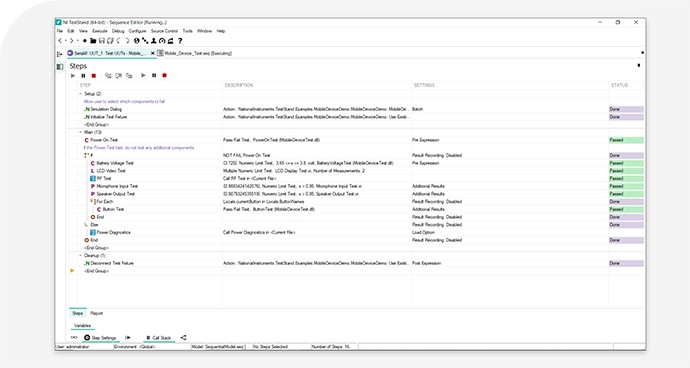This screenshot has height=368, width=690.
Task: Click the undo toolbar icon
Action: pos(118,40)
